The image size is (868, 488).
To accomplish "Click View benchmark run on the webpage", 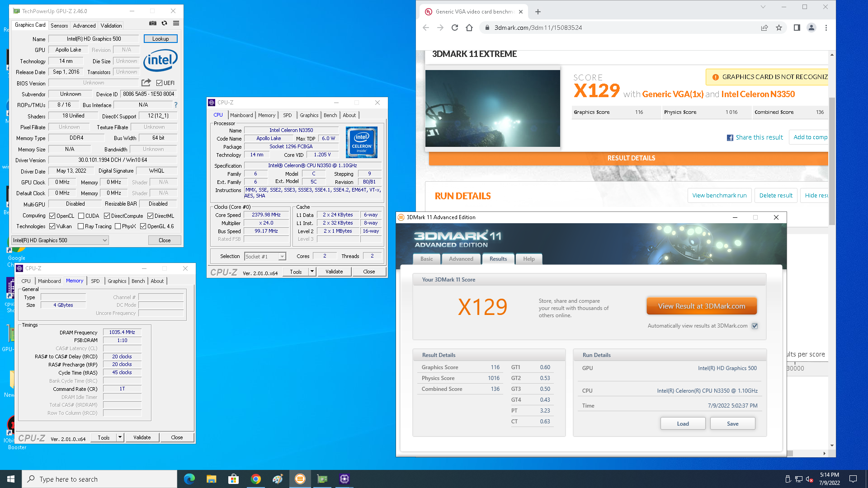I will 719,196.
